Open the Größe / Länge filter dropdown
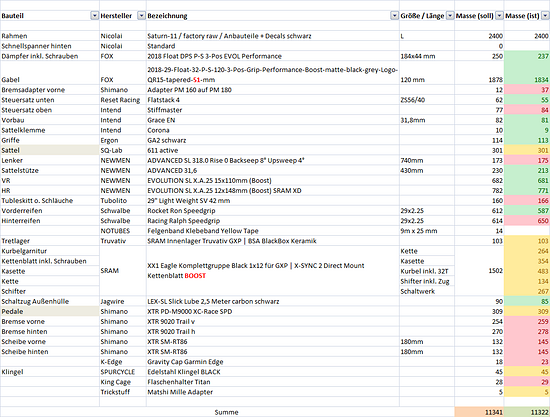 (450, 16)
